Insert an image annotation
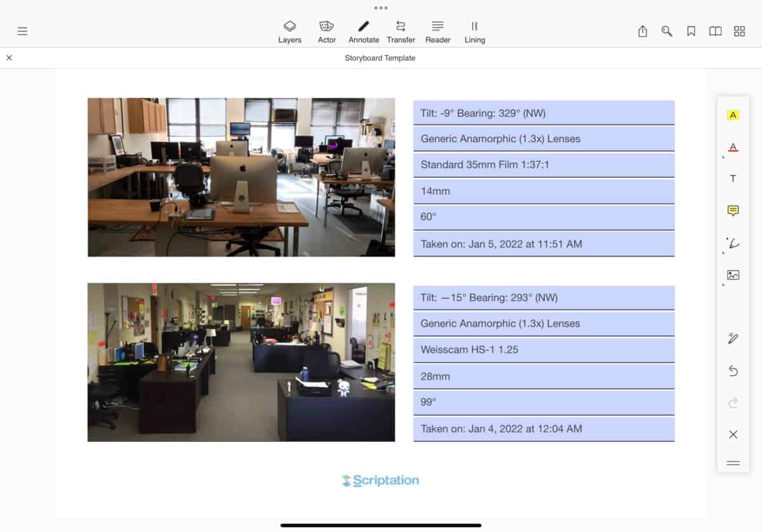This screenshot has height=532, width=762. 733,274
